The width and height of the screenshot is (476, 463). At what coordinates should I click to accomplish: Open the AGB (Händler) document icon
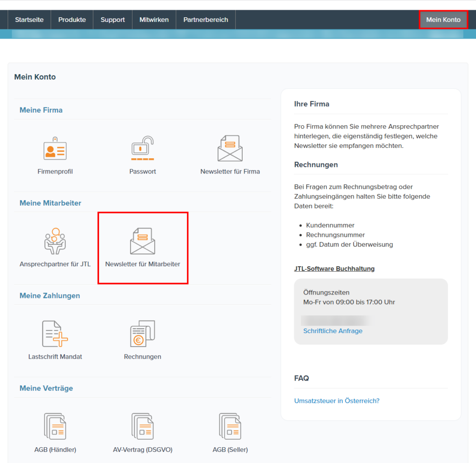pyautogui.click(x=55, y=427)
